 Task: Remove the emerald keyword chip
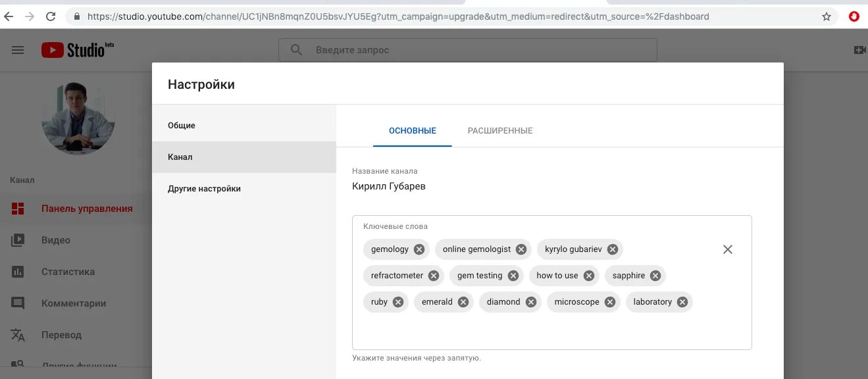463,302
